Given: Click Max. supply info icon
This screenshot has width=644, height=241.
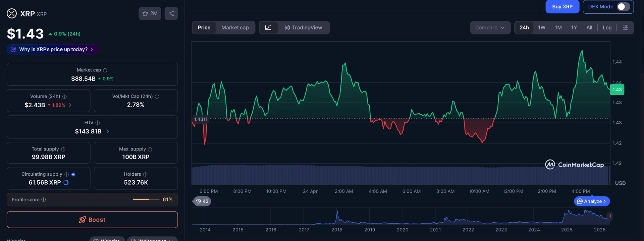Looking at the screenshot, I should (150, 149).
